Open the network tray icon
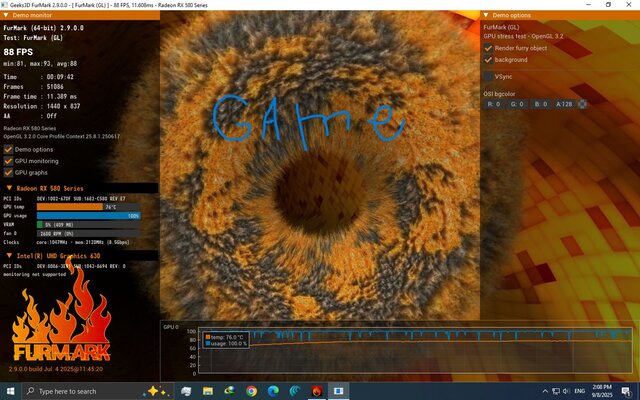Viewport: 640px width, 400px height. point(556,391)
